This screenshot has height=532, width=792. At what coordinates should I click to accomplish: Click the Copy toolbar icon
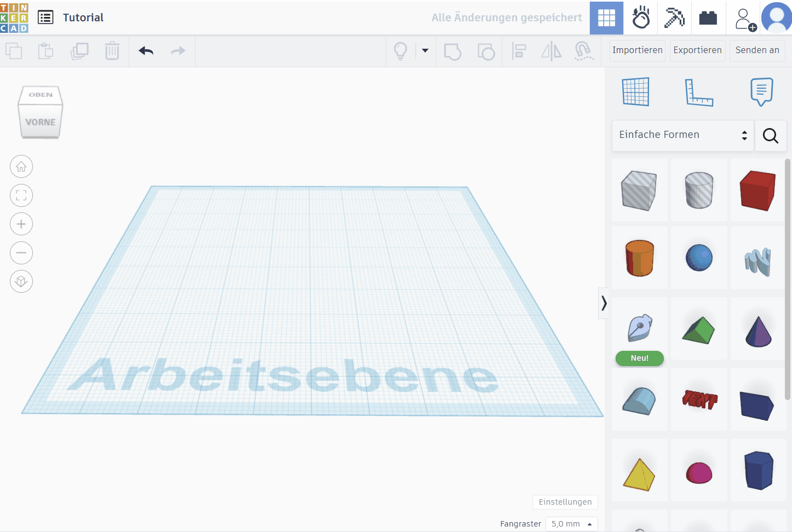(14, 51)
